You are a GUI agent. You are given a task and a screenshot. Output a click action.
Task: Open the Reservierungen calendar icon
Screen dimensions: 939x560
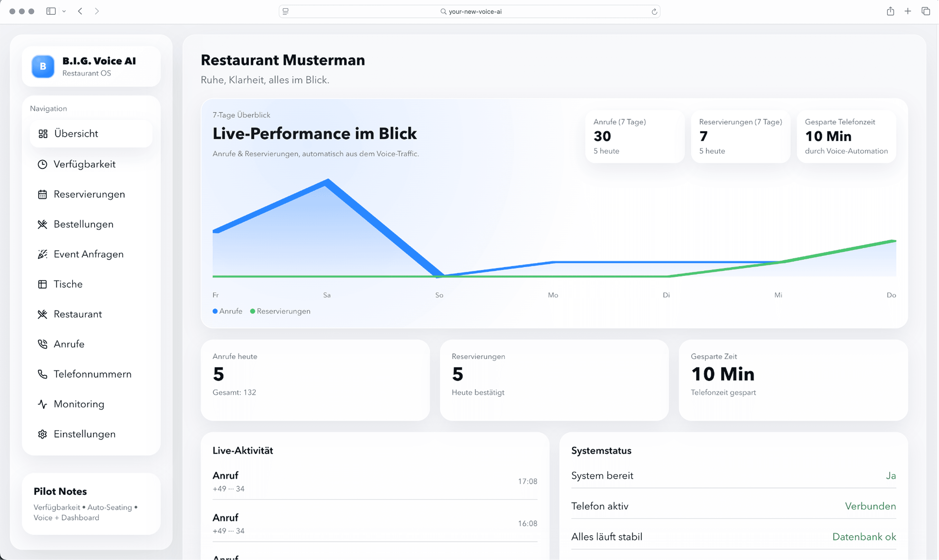[x=43, y=194]
